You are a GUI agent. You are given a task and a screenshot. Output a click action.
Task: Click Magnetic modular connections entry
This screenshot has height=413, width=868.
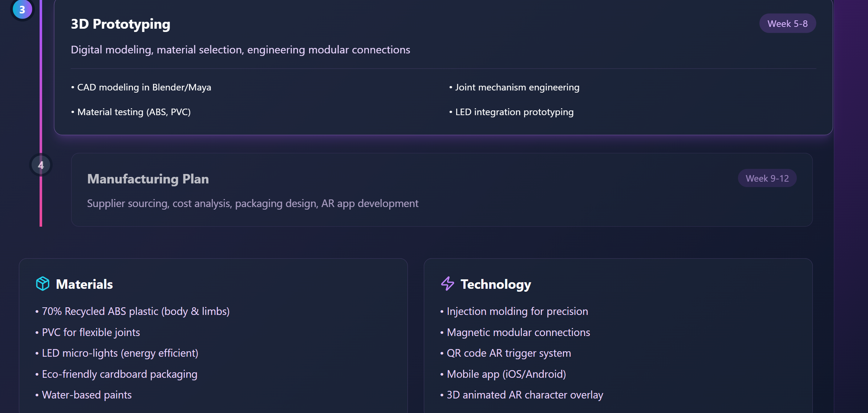518,332
